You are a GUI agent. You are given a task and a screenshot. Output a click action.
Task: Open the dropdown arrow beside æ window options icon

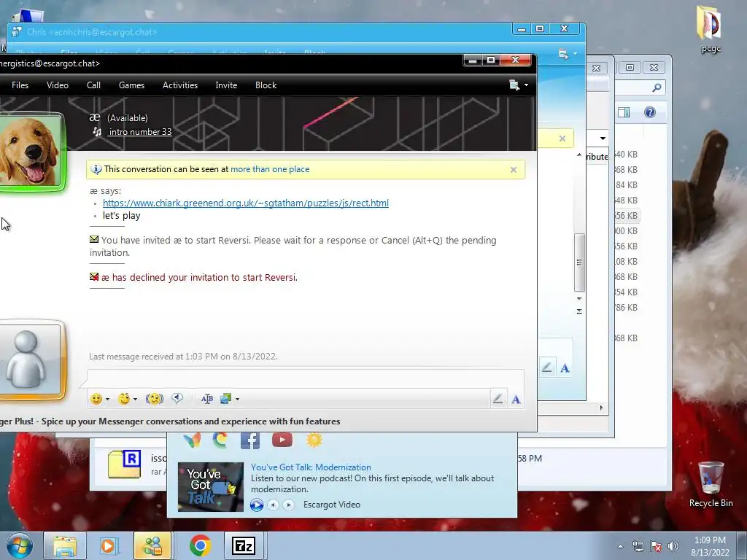tap(526, 85)
